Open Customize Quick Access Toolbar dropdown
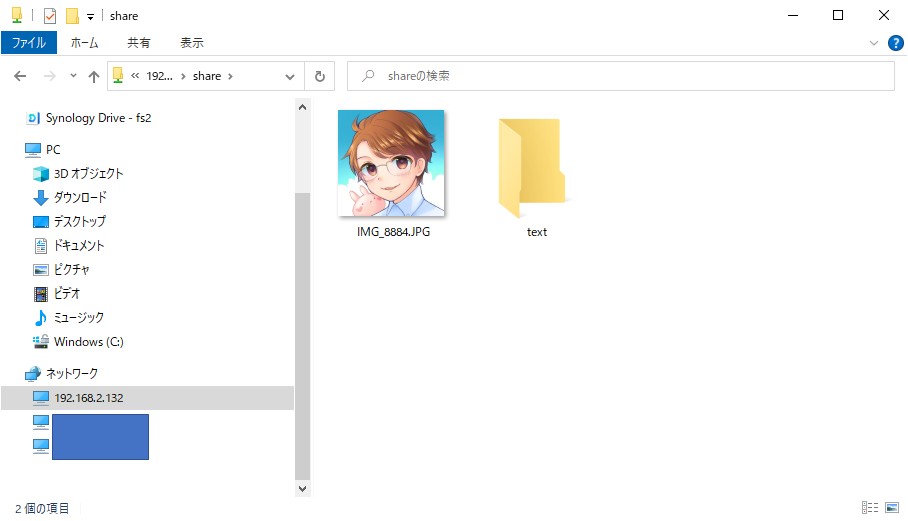Image resolution: width=908 pixels, height=521 pixels. [90, 16]
